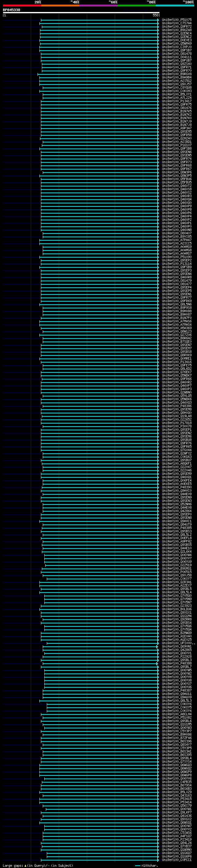Open hit UniRef100_Q7G044
This screenshot has width=197, height=868.
pyautogui.click(x=177, y=450)
